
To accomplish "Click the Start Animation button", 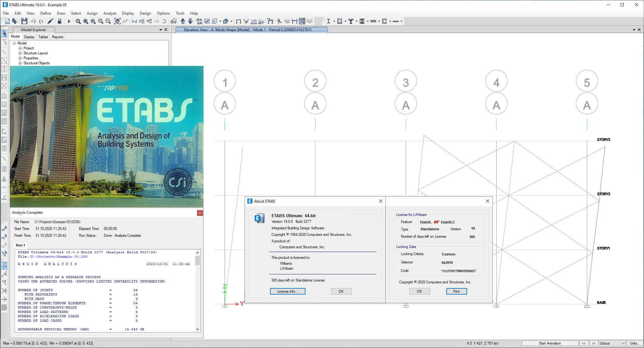I will pos(550,343).
